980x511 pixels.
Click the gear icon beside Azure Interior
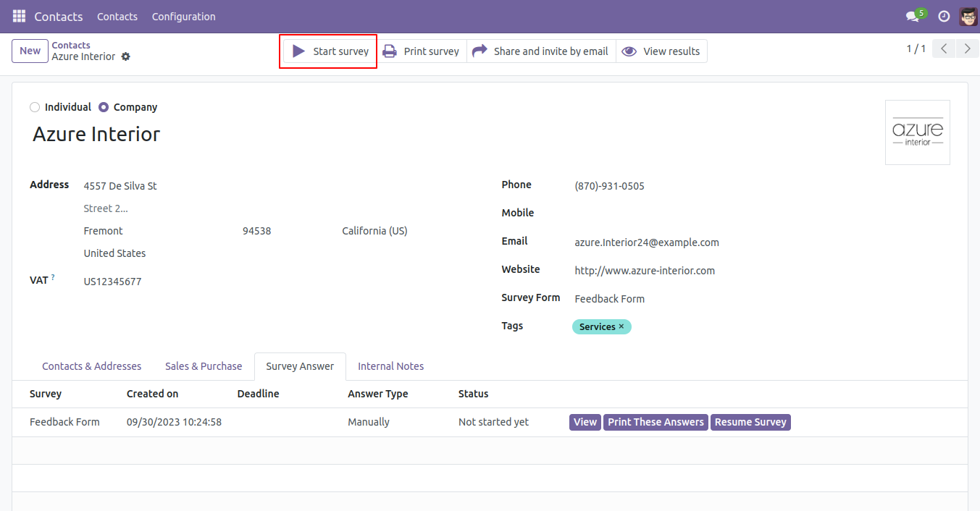click(126, 56)
